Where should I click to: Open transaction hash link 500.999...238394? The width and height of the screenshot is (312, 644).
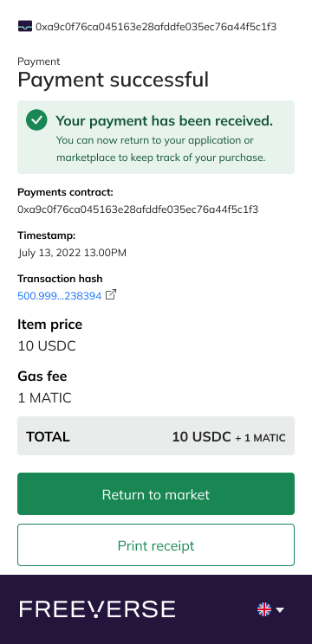(x=60, y=296)
